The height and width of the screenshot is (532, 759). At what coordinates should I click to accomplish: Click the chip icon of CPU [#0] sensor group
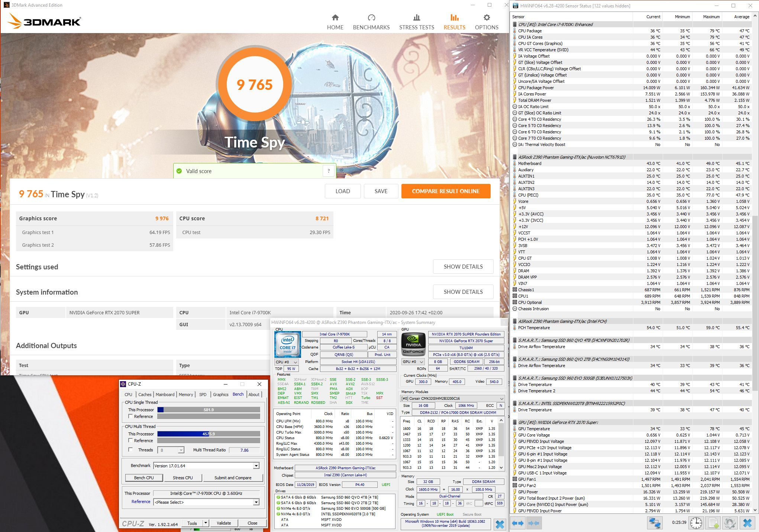(515, 25)
